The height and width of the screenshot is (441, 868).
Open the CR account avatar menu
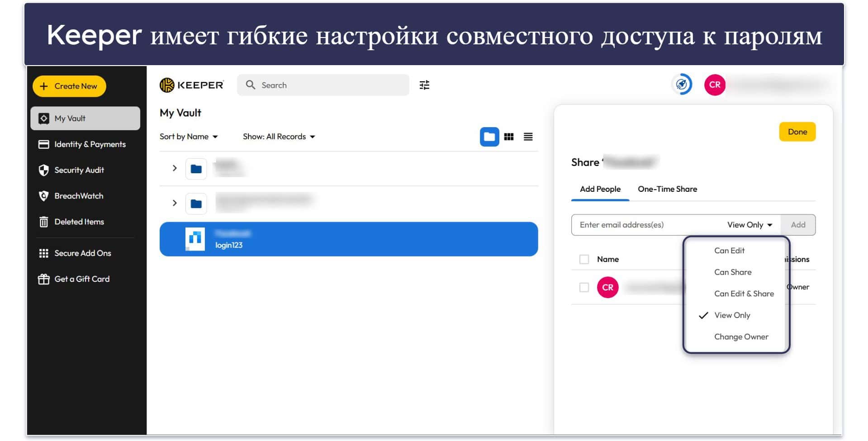[x=715, y=85]
